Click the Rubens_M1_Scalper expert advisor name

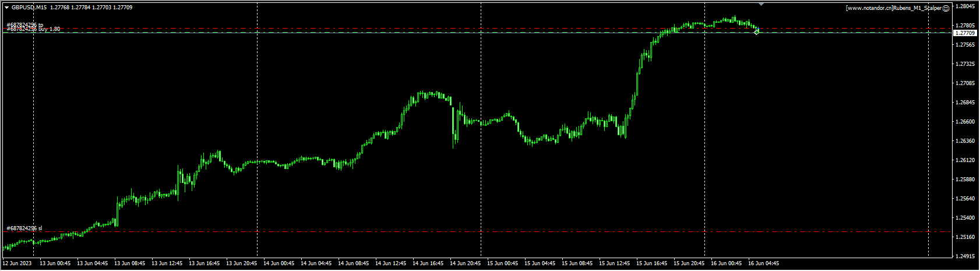click(918, 8)
